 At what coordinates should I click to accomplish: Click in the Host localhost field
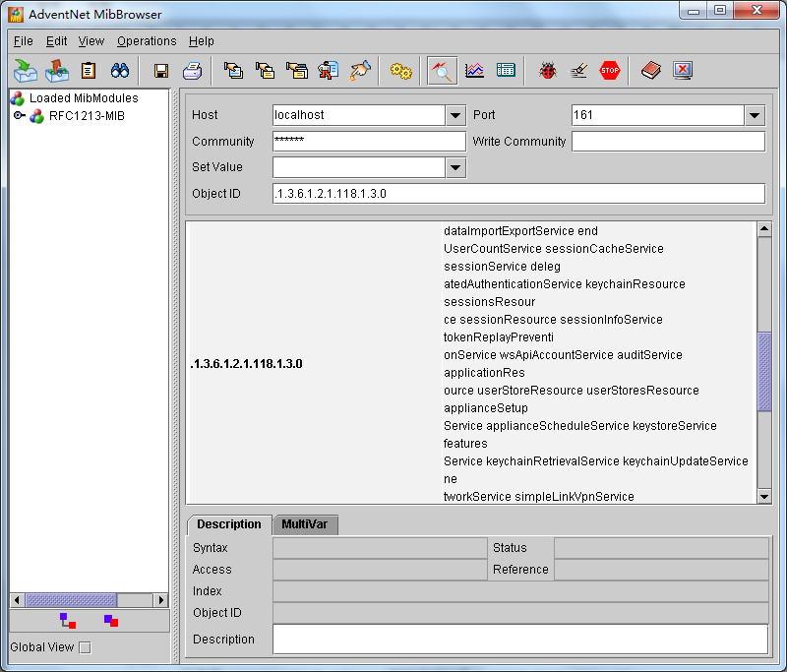[x=359, y=115]
